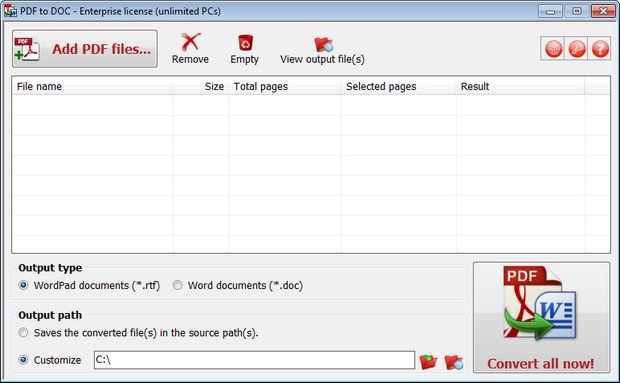Maximize the PDF to DOC window

tap(577, 11)
